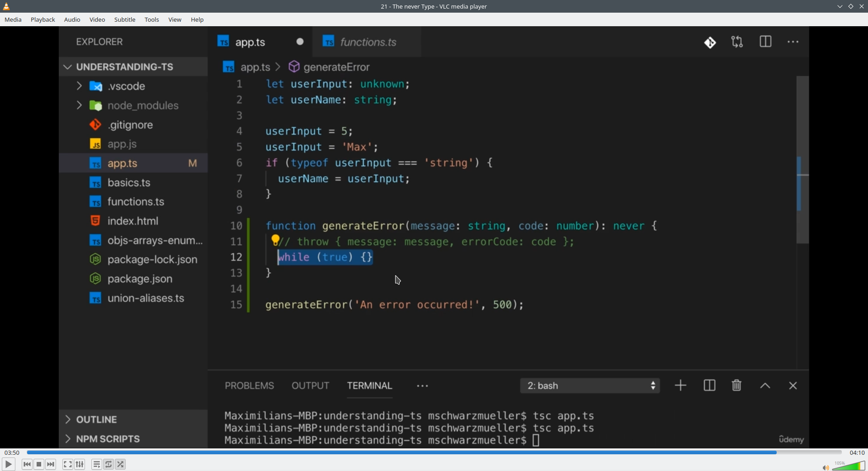Collapse the UNDERSTANDING-TS folder section
This screenshot has height=471, width=868.
133,67
